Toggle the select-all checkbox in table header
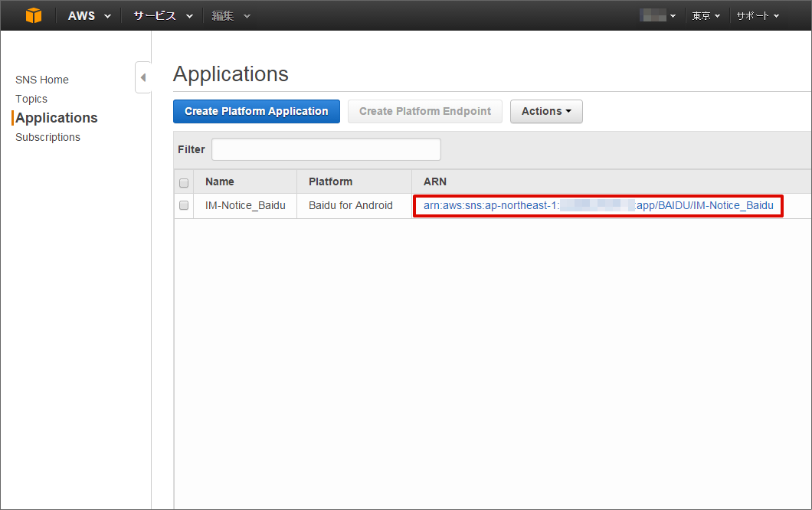 pos(184,183)
